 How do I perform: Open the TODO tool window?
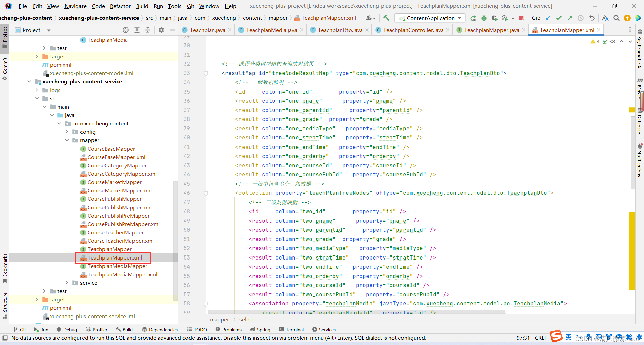(197, 330)
